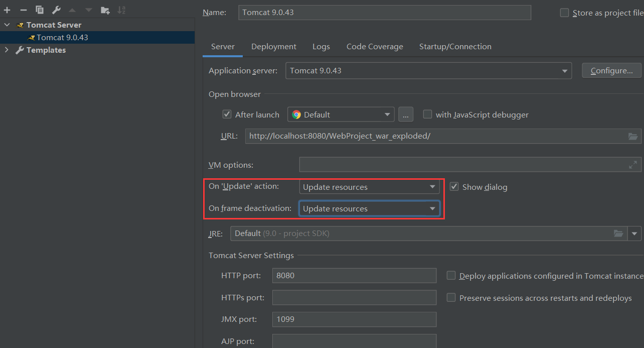Toggle Show dialog checkbox

pos(454,187)
